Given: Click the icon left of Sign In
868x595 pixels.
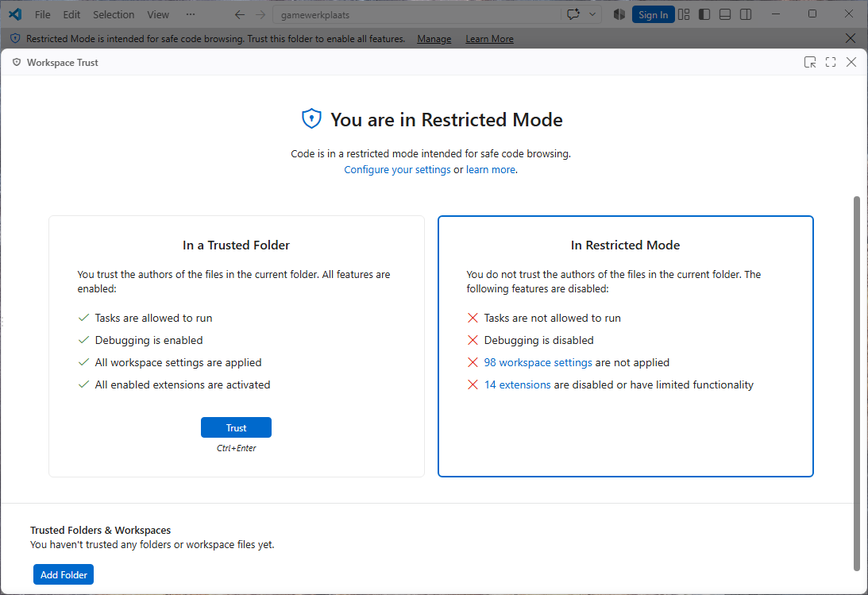Looking at the screenshot, I should pos(619,14).
